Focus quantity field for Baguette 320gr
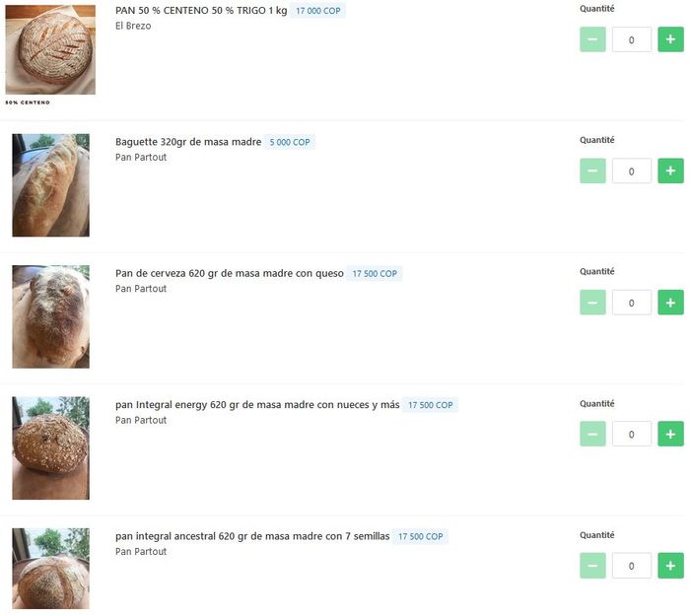Screen dimensions: 690x616 (632, 171)
